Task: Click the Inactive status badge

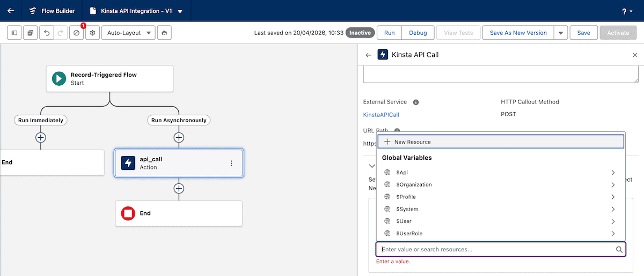Action: [360, 33]
